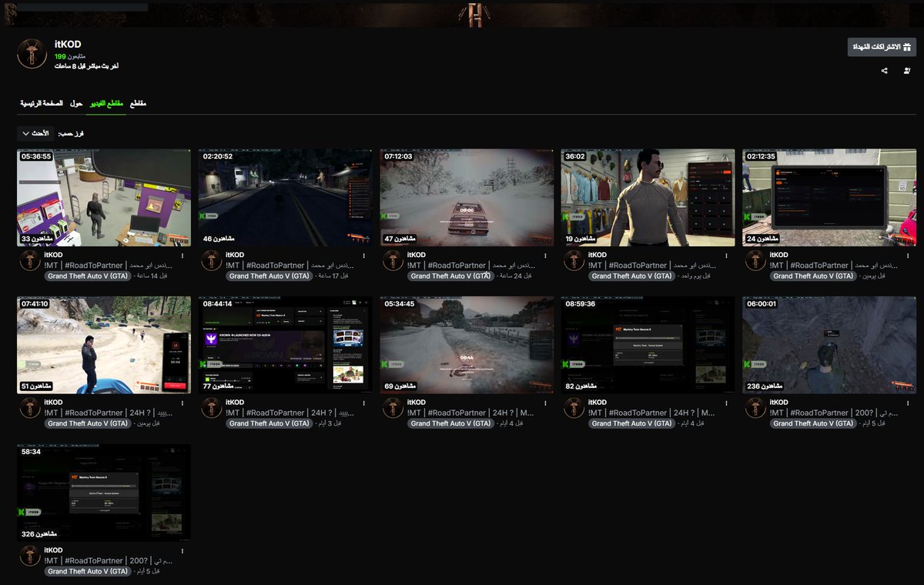Image resolution: width=924 pixels, height=585 pixels.
Task: Click the small avatar under the 07:12:03 video
Action: 393,261
